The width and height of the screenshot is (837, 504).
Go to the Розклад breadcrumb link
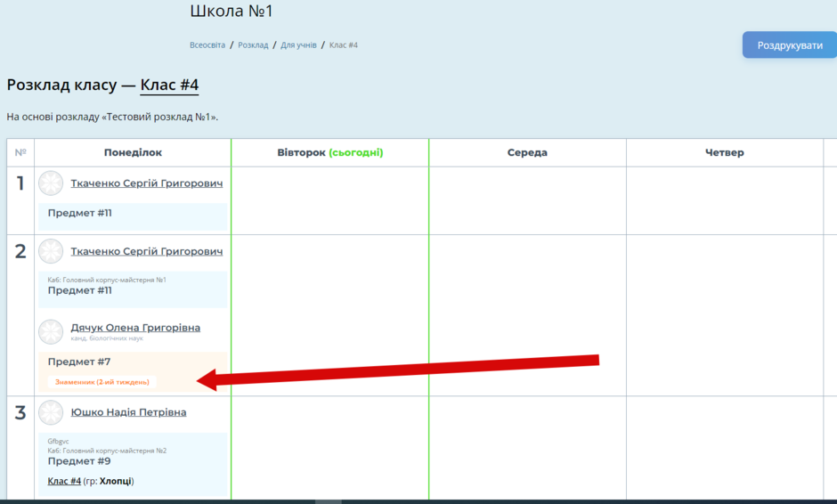click(x=253, y=45)
